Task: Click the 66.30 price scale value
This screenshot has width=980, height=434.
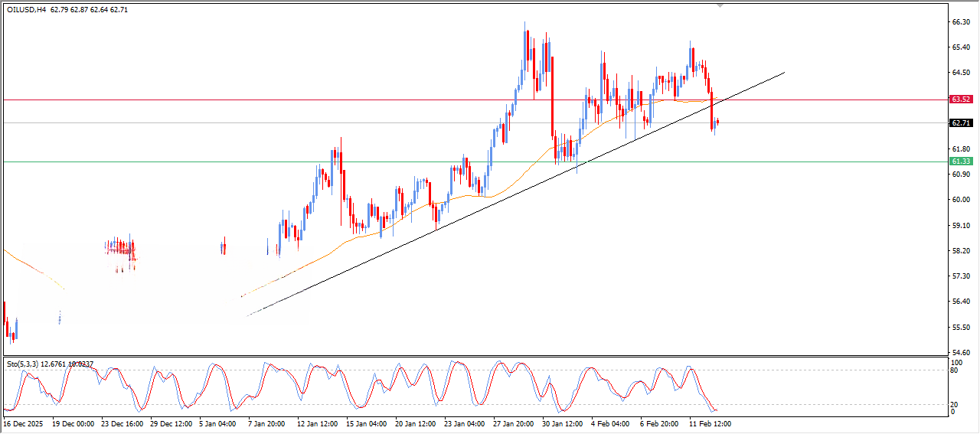Action: [x=960, y=22]
